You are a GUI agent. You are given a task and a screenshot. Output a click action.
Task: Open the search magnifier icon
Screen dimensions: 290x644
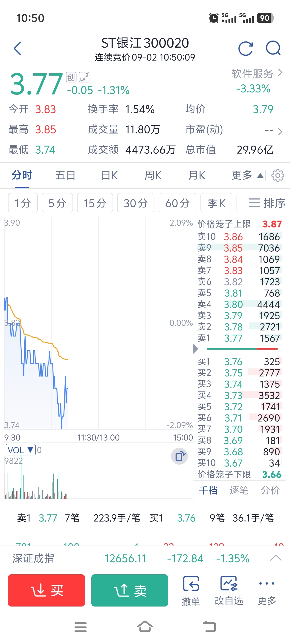(273, 48)
